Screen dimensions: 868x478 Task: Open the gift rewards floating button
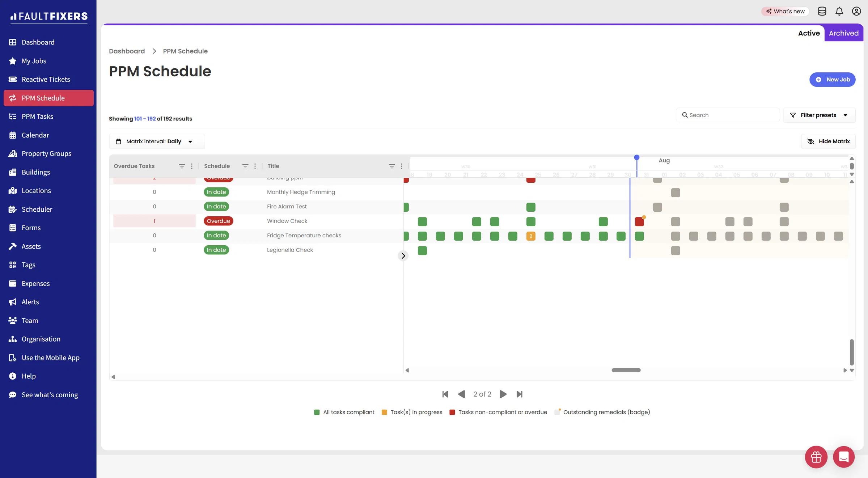click(x=816, y=457)
